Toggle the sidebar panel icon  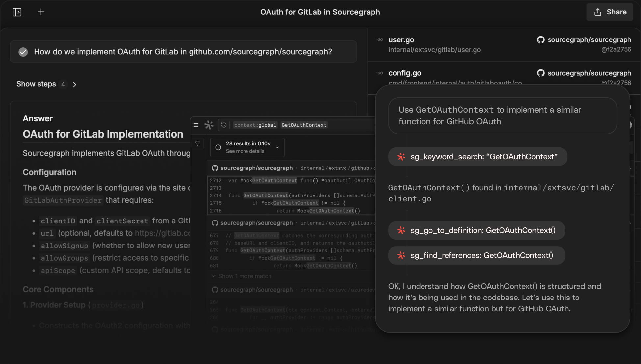coord(17,12)
